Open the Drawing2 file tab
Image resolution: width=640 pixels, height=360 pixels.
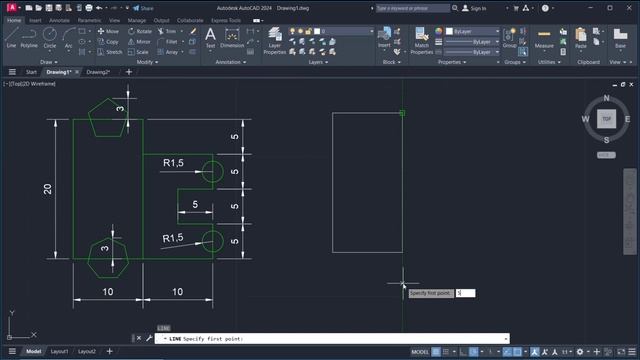pos(98,72)
